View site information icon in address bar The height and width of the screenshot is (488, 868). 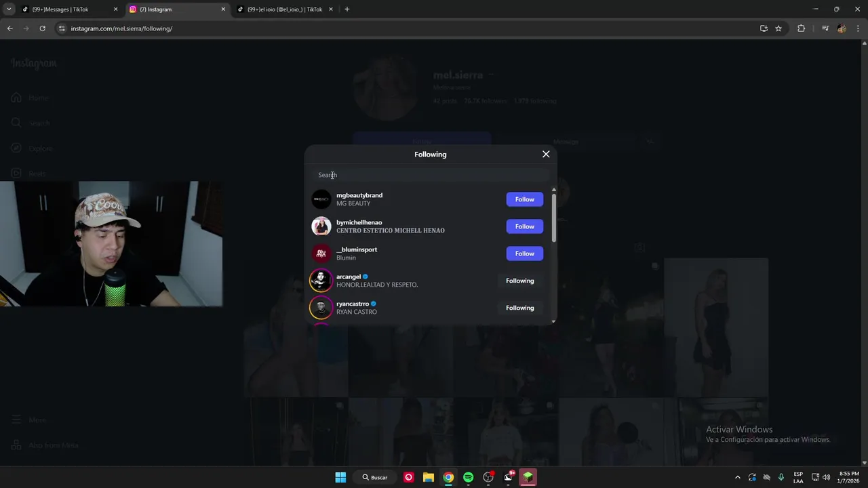62,28
